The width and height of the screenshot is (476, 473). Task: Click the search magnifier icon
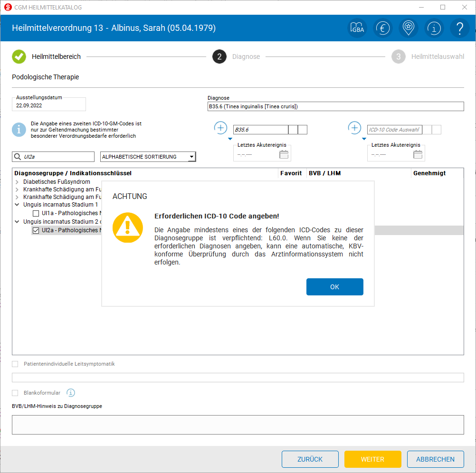click(18, 157)
